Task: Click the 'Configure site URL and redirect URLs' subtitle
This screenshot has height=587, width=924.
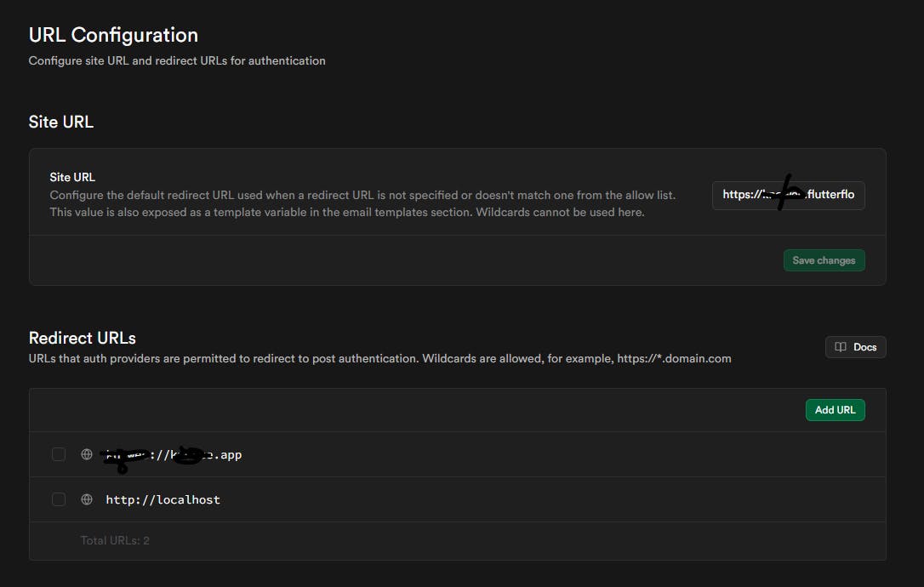Action: point(177,60)
